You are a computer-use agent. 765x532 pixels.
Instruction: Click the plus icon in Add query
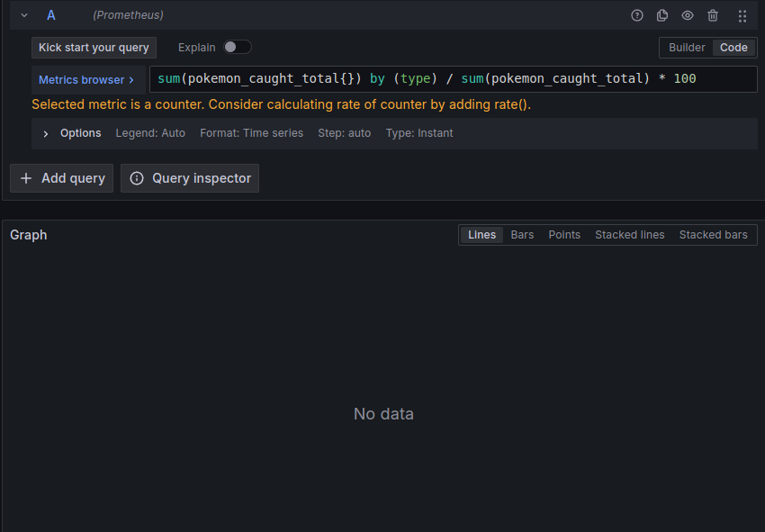[26, 178]
